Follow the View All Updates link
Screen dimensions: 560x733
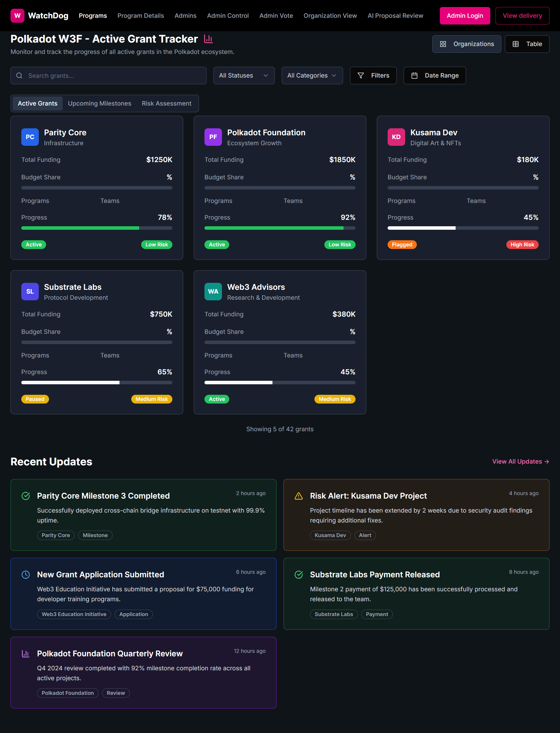click(520, 462)
